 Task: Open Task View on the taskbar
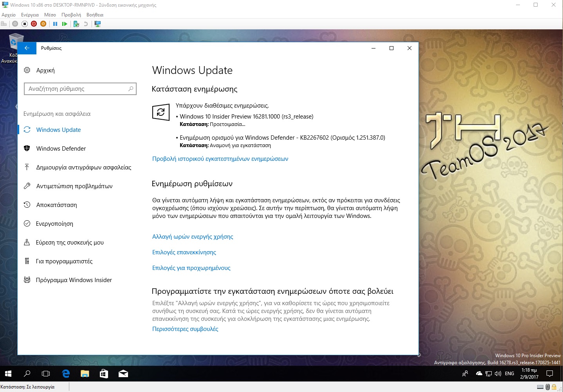pos(46,374)
